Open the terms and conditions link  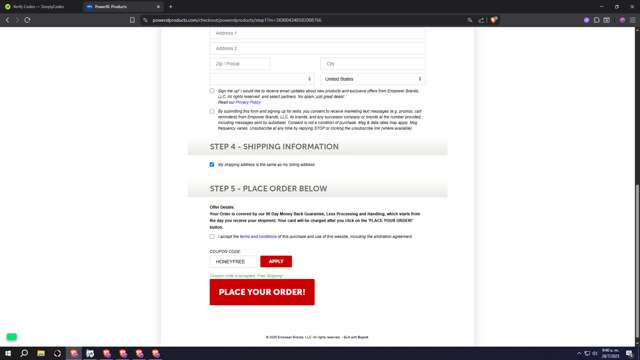tap(258, 236)
